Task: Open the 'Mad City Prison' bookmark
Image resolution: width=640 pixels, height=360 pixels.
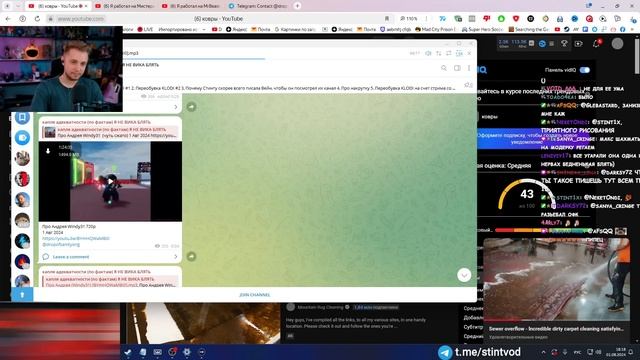Action: [x=435, y=29]
